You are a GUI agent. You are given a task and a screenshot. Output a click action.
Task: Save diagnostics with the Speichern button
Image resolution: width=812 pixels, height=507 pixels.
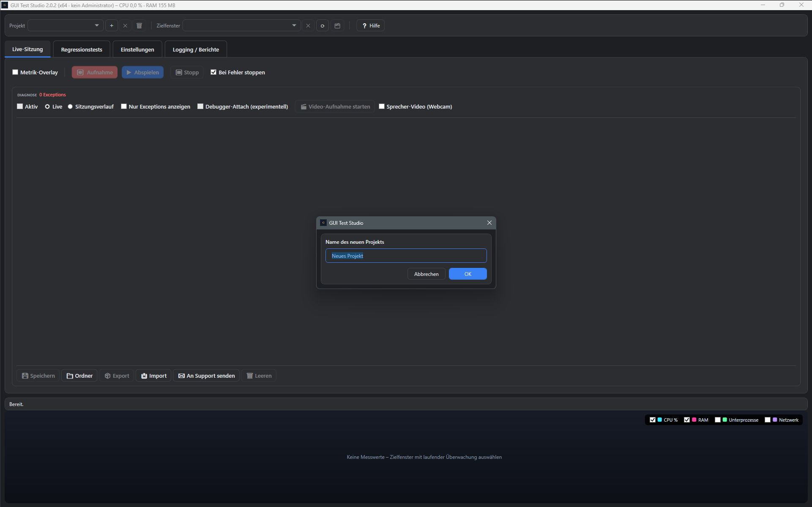click(38, 376)
